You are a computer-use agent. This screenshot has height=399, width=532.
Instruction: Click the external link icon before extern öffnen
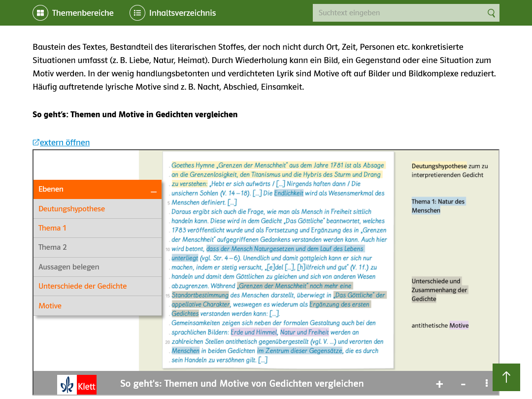point(35,142)
